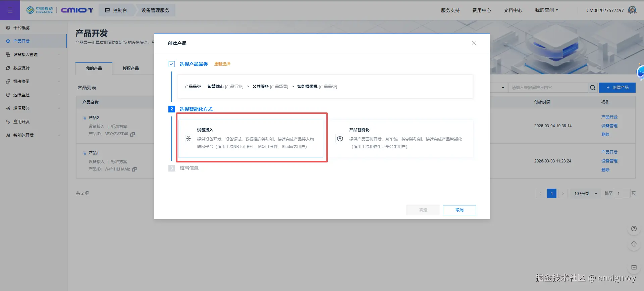Open 文档中心 in top navigation

(513, 10)
